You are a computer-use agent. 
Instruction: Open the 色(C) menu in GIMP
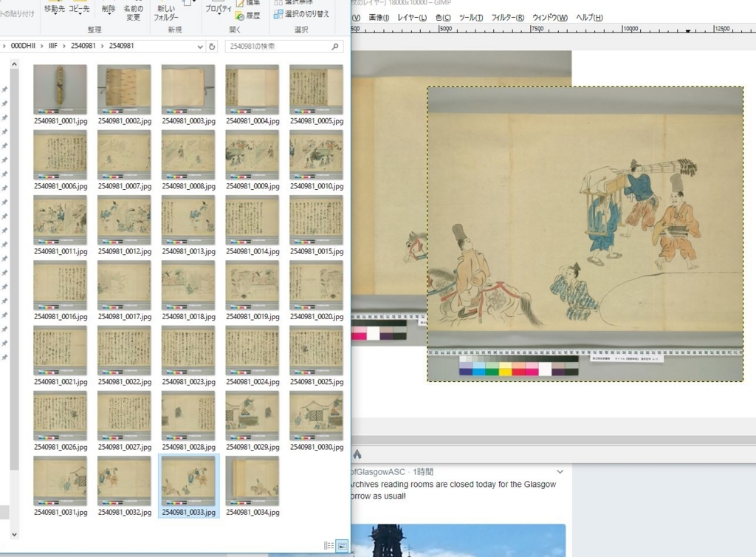[443, 18]
